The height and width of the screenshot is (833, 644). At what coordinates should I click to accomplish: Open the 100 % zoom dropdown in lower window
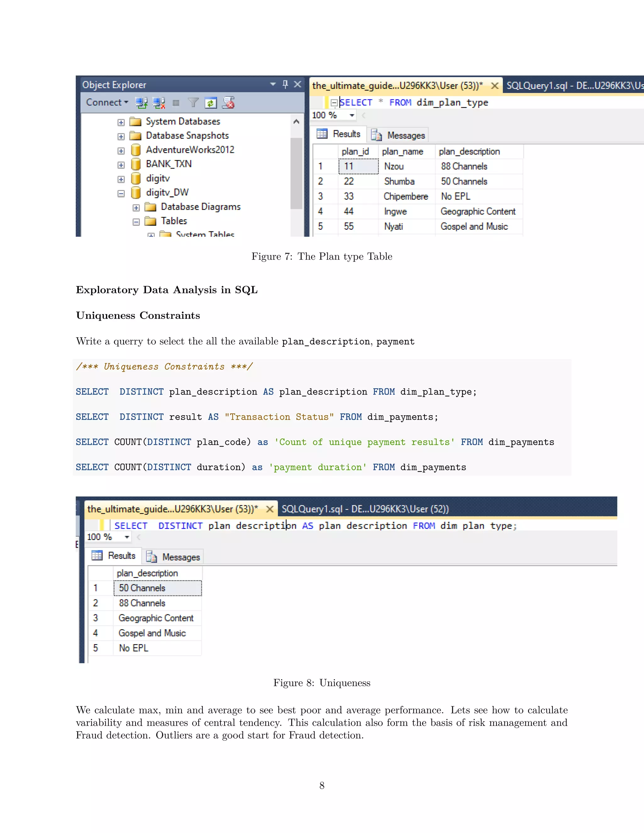tap(127, 537)
